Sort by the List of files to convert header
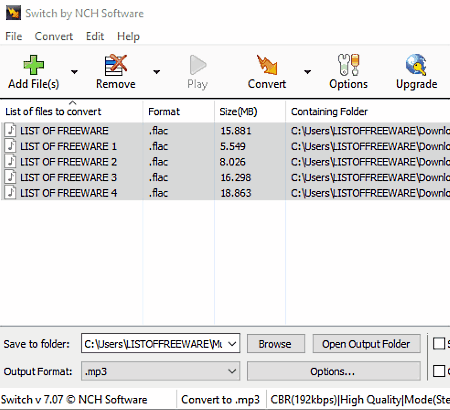 point(71,111)
